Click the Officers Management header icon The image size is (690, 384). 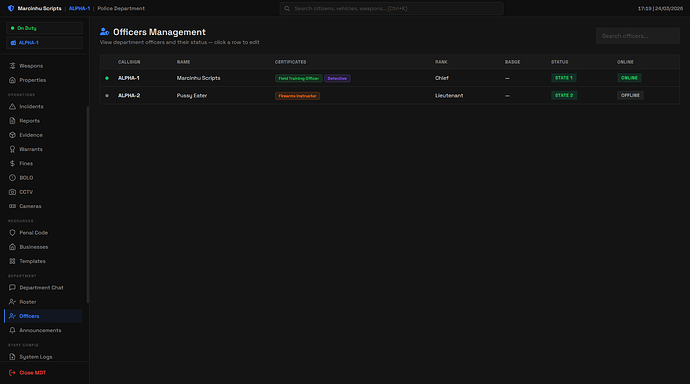point(104,32)
